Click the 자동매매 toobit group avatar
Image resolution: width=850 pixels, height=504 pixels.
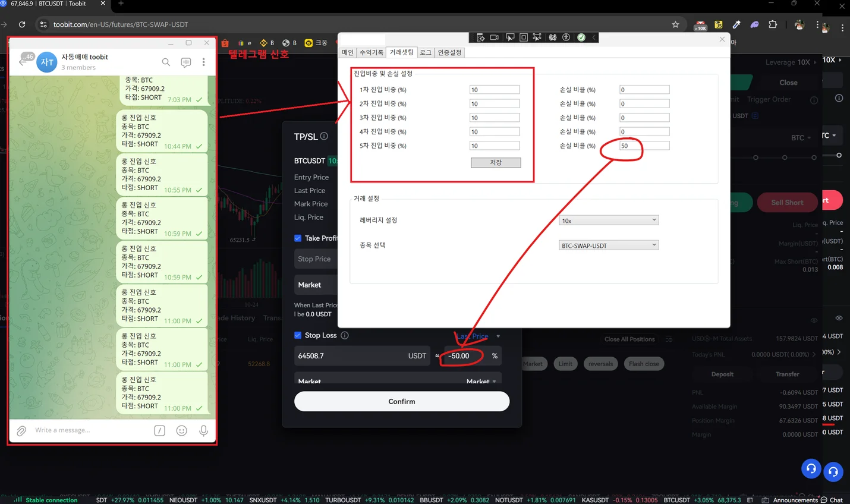[x=47, y=62]
